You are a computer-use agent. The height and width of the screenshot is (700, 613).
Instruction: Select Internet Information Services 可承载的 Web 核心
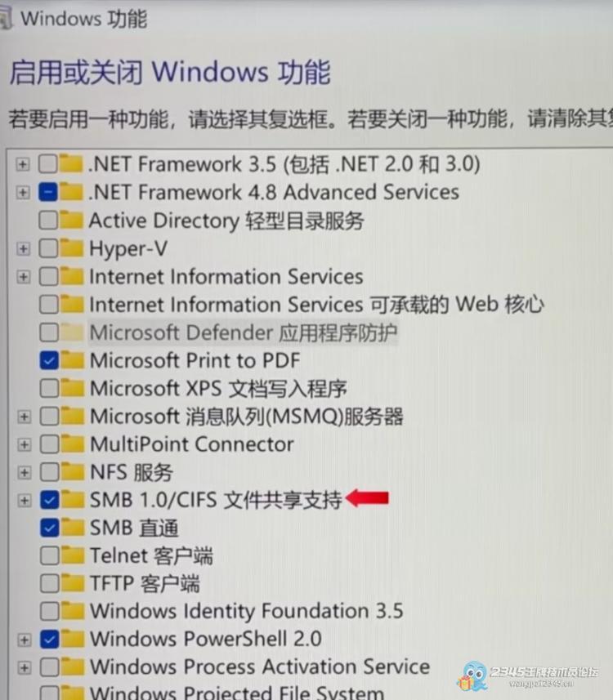tap(316, 305)
